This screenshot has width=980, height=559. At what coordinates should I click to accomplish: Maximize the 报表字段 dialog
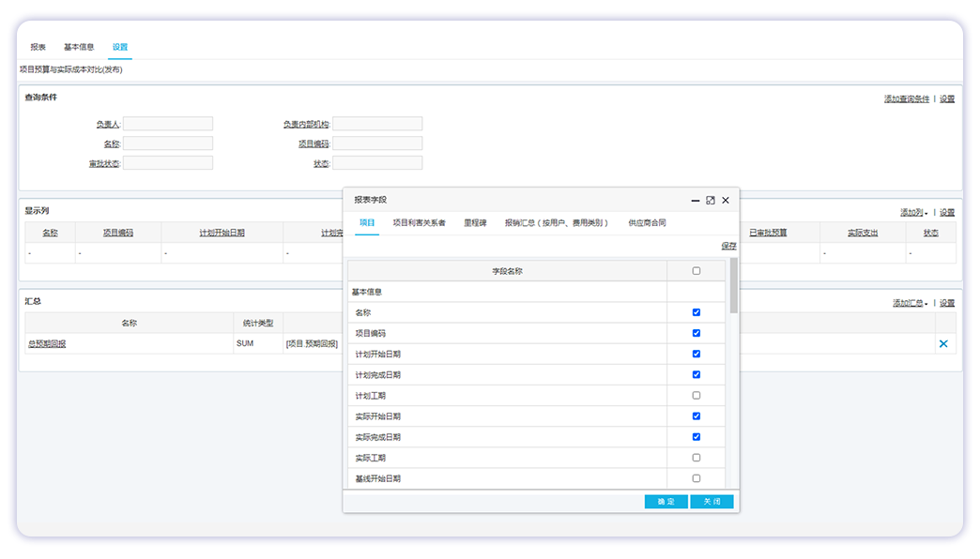click(711, 200)
